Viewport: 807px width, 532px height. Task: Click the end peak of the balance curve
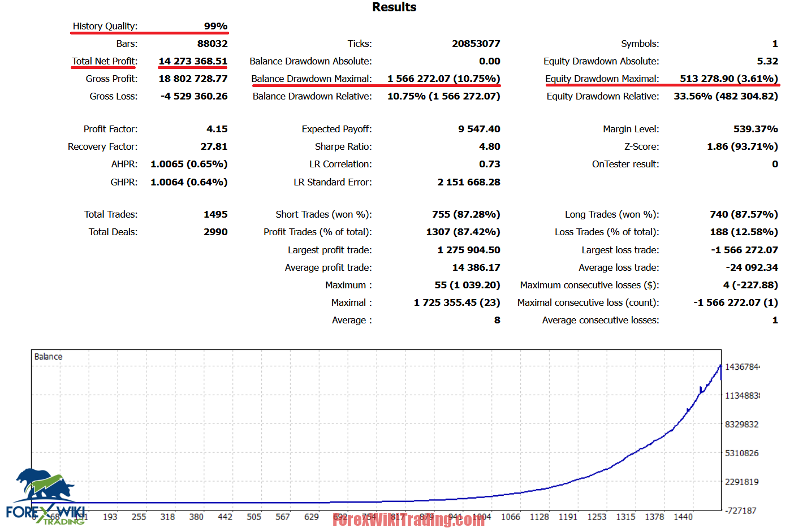point(720,366)
